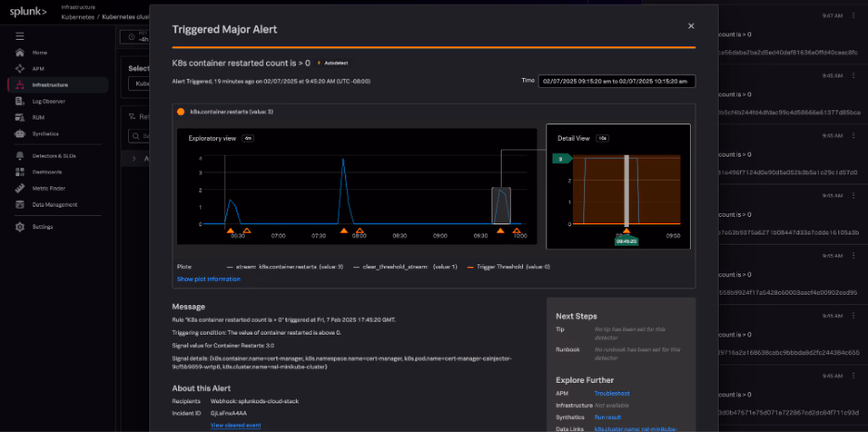This screenshot has width=868, height=432.
Task: Open Detectors & SLOs bell icon
Action: pos(19,156)
